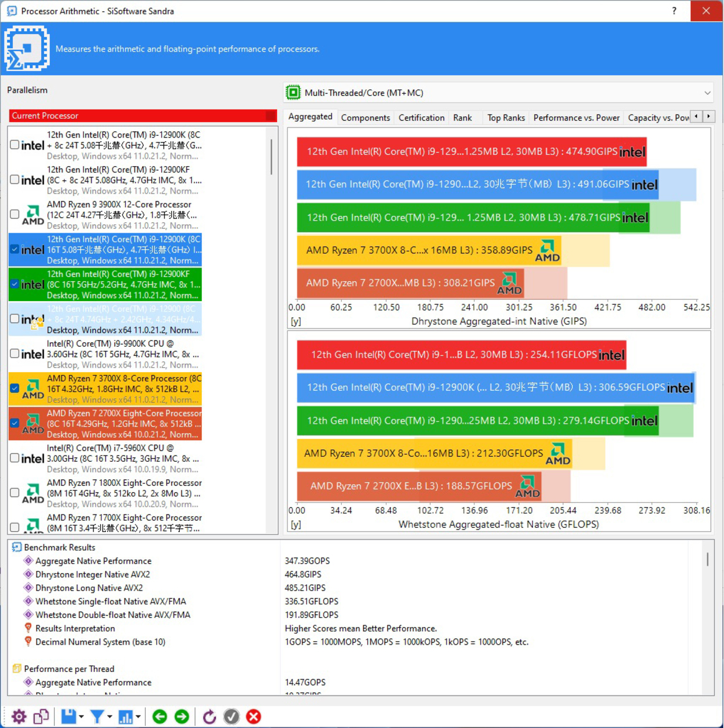Uncheck the AMD Ryzen 7 3700X entry
Screen dimensions: 724x728
pyautogui.click(x=14, y=388)
